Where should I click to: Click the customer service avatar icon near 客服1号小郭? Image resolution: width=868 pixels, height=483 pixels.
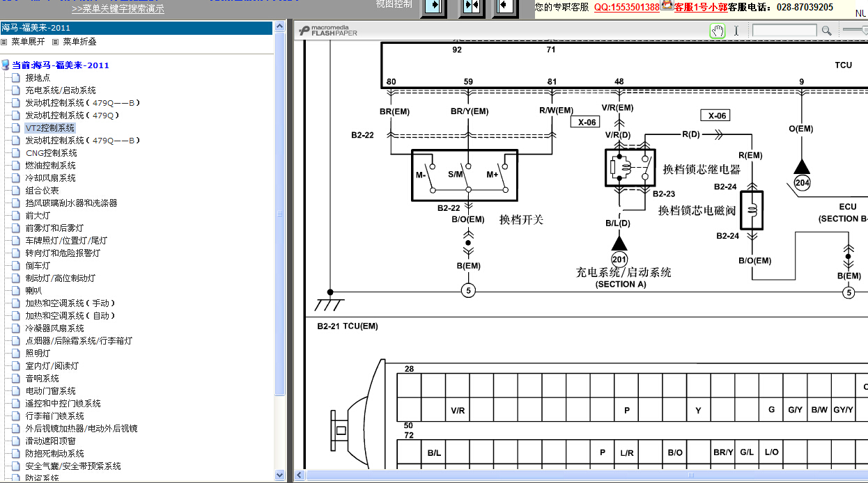(667, 6)
